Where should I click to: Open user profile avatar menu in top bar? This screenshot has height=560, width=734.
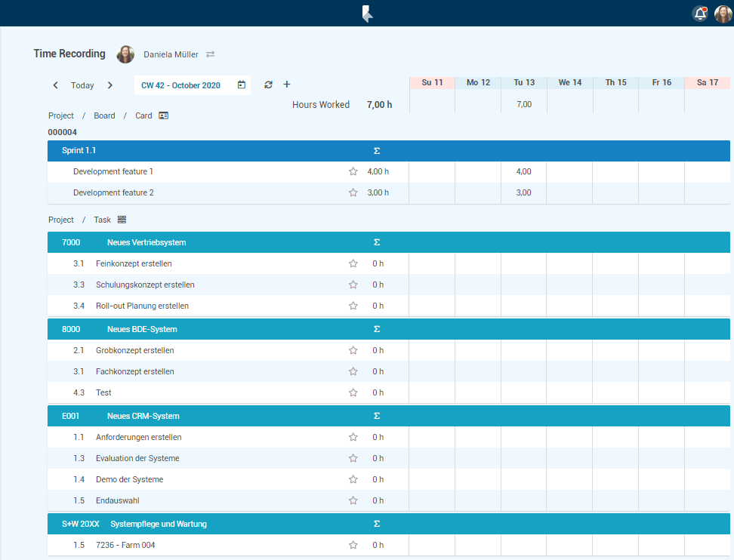723,14
